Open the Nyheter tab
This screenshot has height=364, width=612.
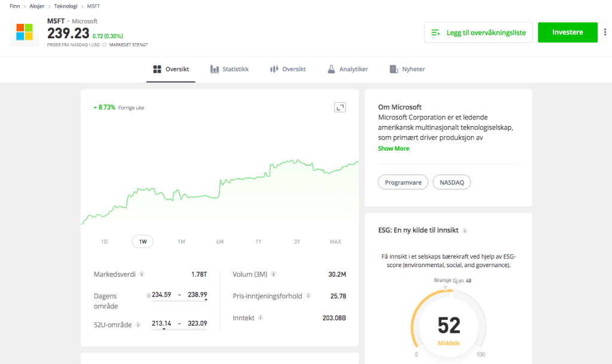[407, 69]
